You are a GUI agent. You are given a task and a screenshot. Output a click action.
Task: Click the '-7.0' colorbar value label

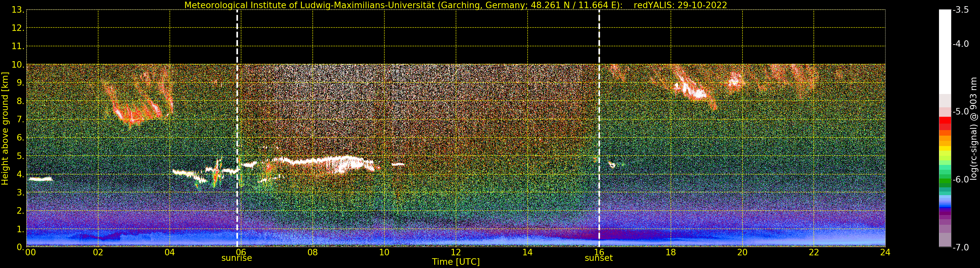pos(960,248)
